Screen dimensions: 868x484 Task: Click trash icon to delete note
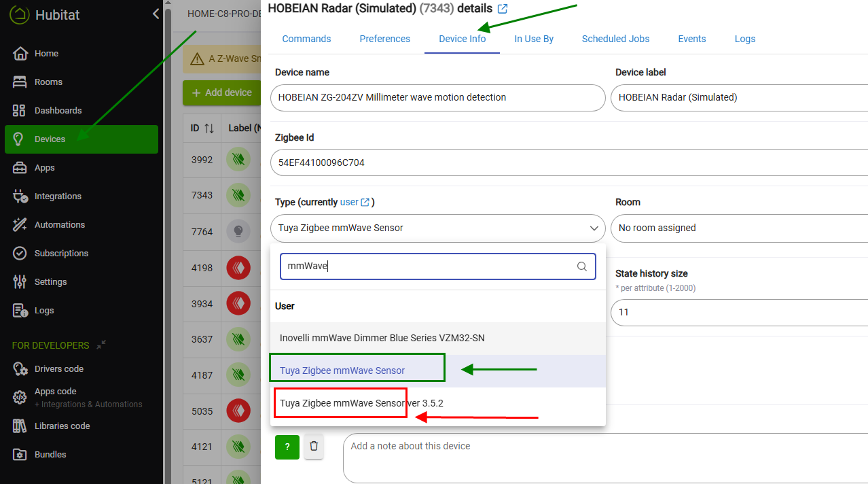pyautogui.click(x=314, y=447)
